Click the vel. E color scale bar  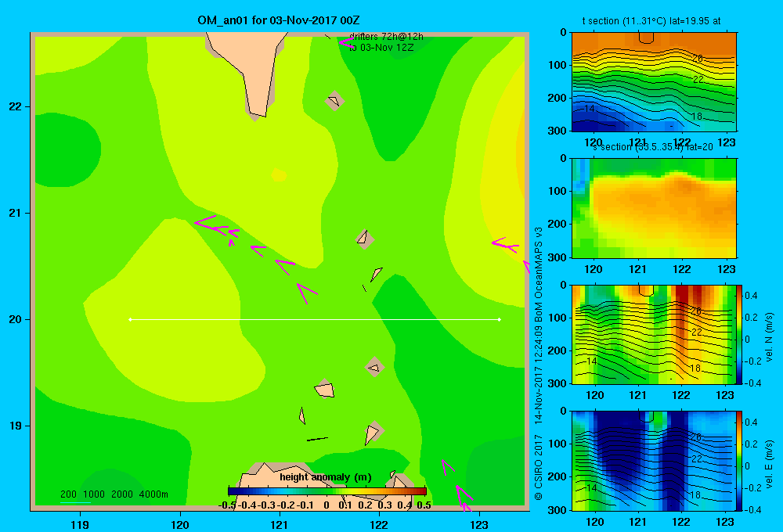tap(739, 461)
